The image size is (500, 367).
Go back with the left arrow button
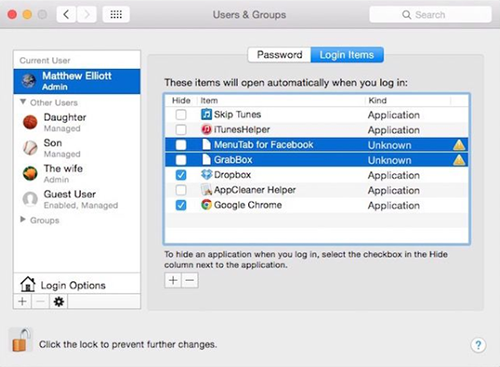(67, 15)
